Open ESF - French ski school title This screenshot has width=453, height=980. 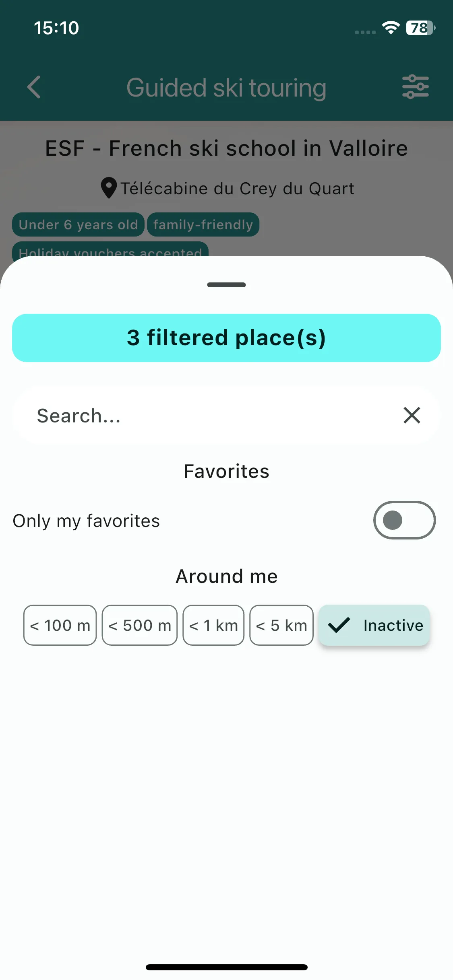(226, 148)
